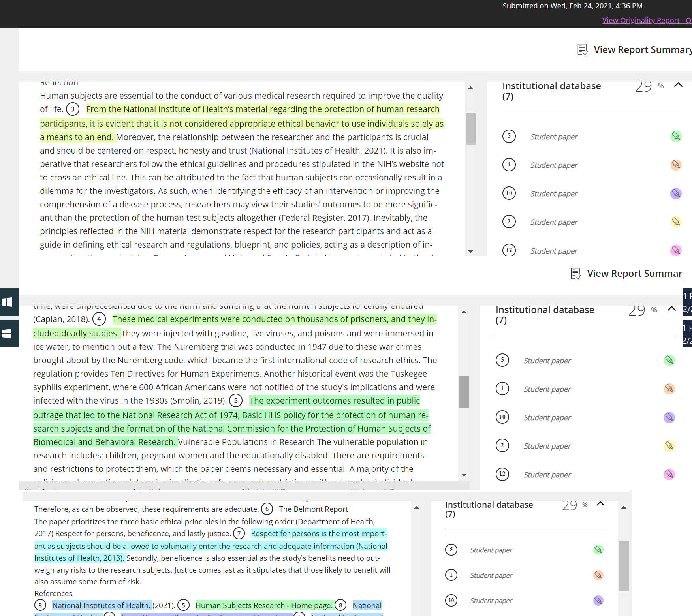Click in-text source marker 3
The height and width of the screenshot is (616, 692).
[73, 109]
